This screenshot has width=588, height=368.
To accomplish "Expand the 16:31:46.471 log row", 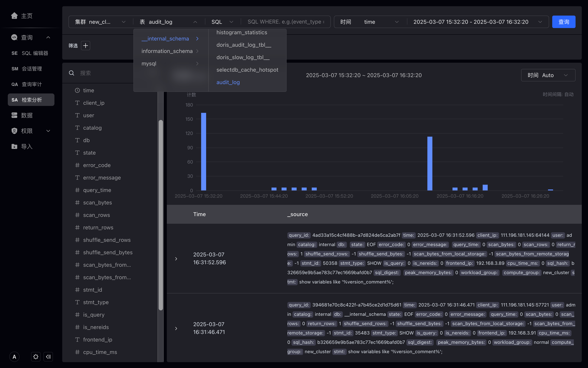I will click(176, 328).
